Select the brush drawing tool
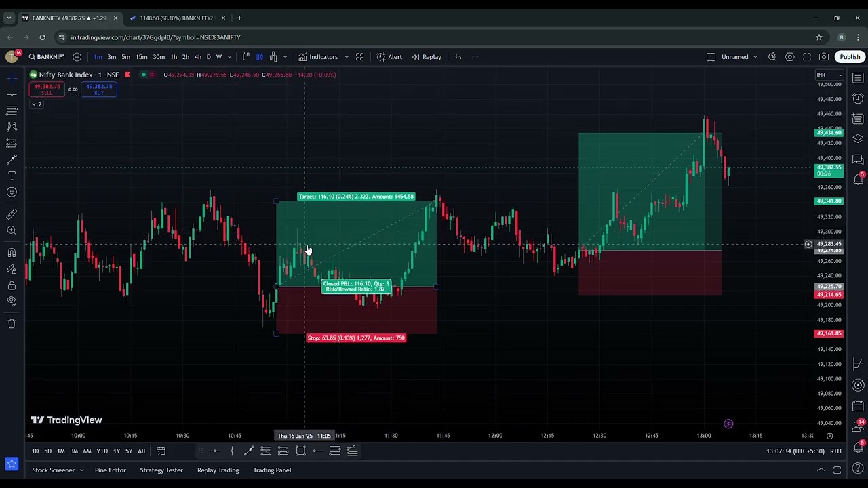868x488 pixels. point(12,160)
